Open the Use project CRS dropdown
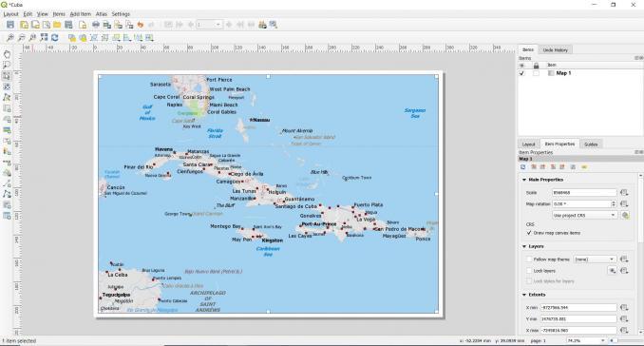644x346 pixels. [x=584, y=215]
